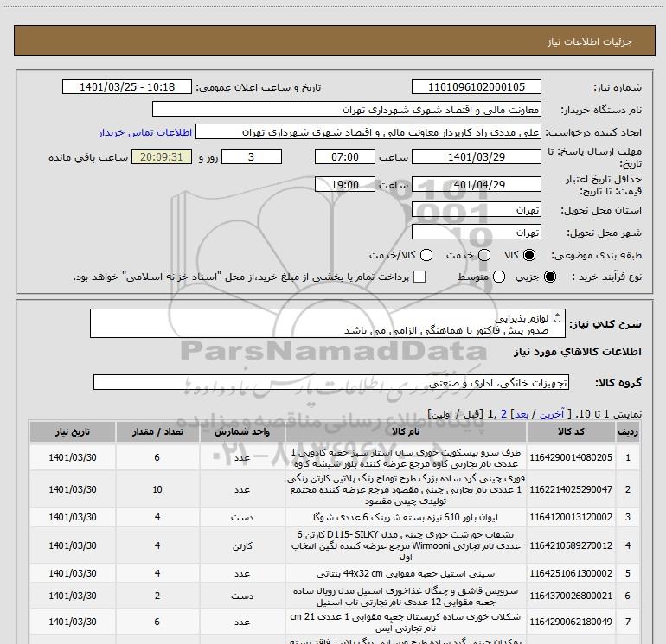
Task: Click price validity date 1401/04/29 field
Action: (476, 185)
